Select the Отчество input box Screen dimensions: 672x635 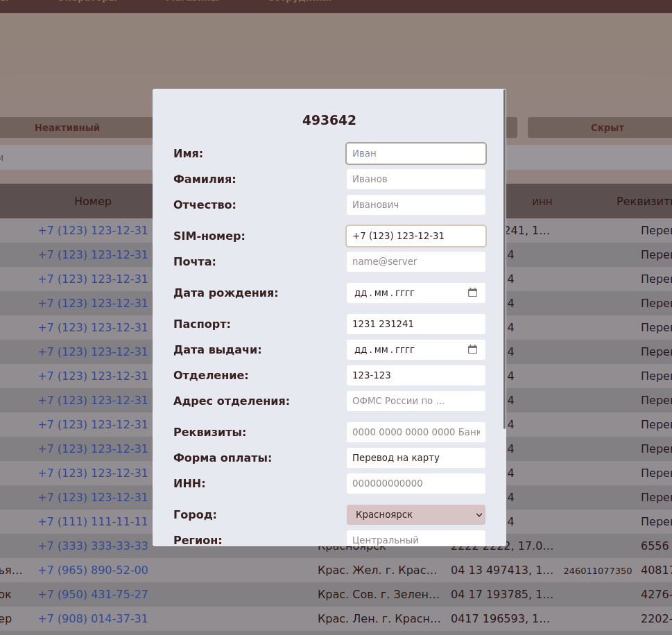coord(415,205)
